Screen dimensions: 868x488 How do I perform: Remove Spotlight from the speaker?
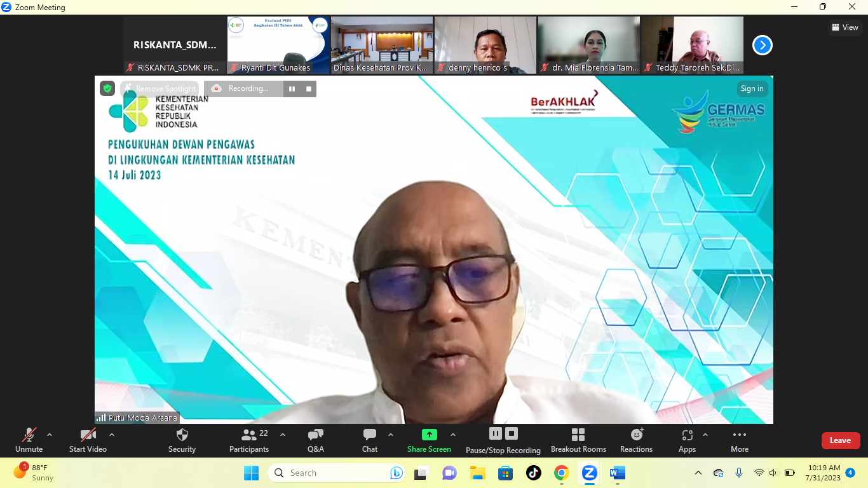tap(159, 89)
